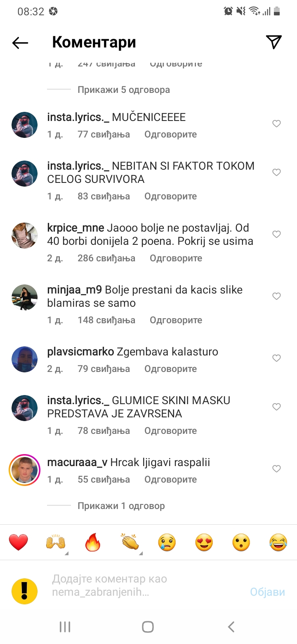Image resolution: width=297 pixels, height=644 pixels.
Task: Insert the raised hands emoji
Action: (56, 542)
